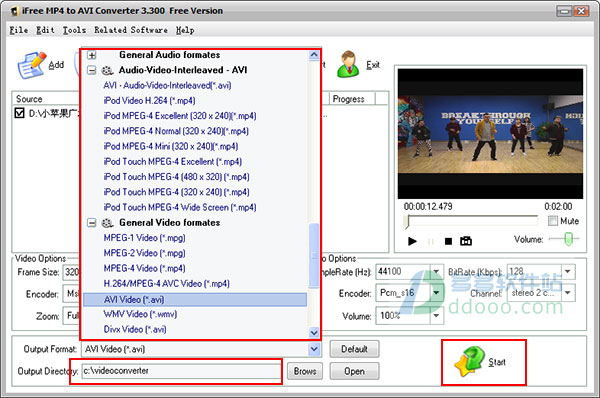Click the Brows button
The image size is (600, 398).
305,371
